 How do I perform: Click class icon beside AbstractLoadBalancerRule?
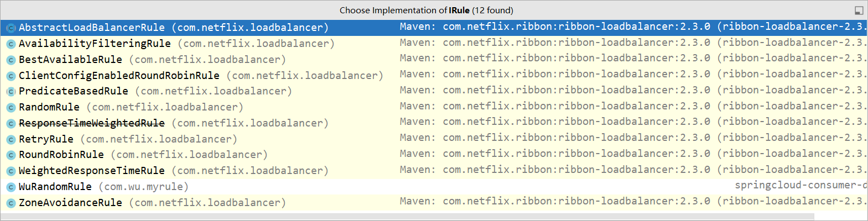(11, 28)
